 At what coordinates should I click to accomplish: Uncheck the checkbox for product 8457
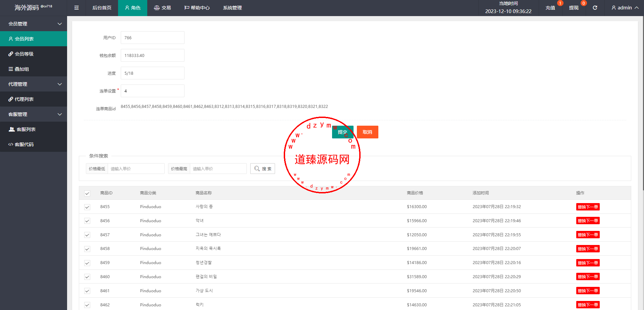click(87, 235)
